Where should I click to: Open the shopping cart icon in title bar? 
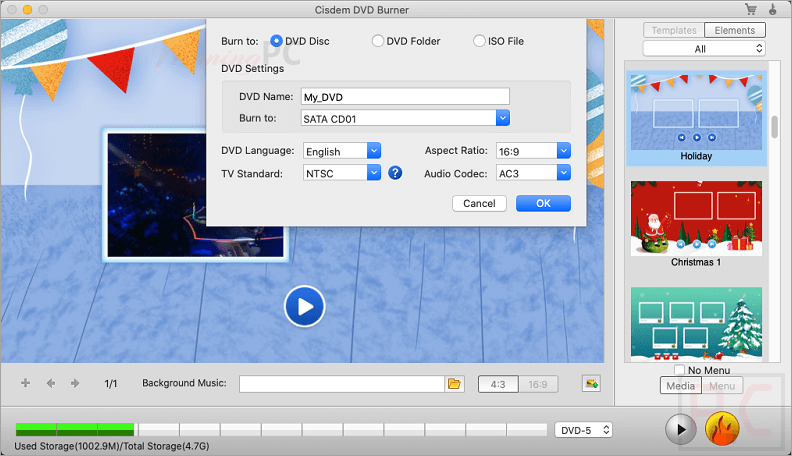pos(751,9)
